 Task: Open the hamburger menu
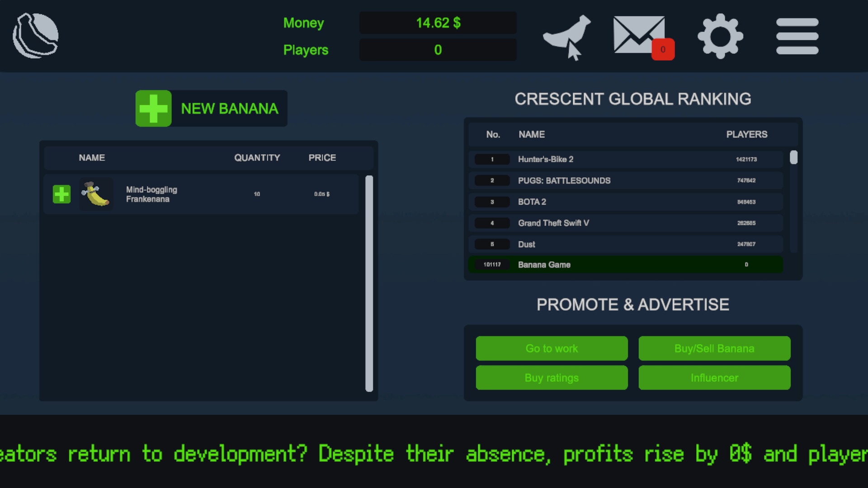point(797,36)
